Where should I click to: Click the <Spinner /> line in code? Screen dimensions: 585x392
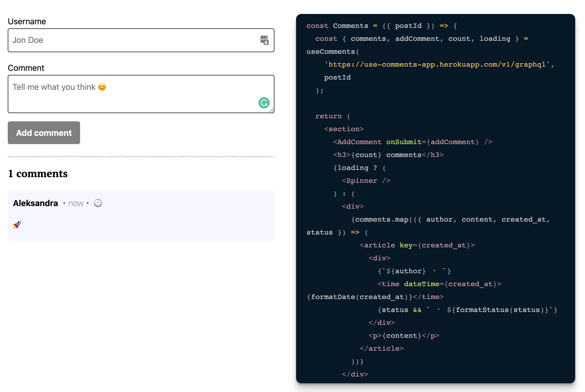point(366,181)
